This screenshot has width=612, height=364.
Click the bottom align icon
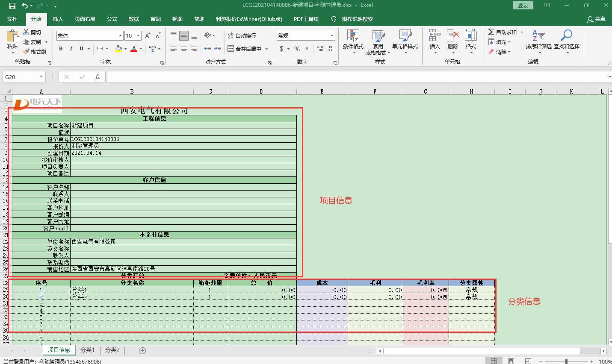[194, 36]
